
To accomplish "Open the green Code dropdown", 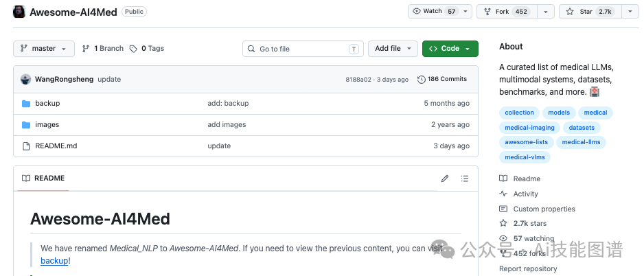I will (x=450, y=49).
